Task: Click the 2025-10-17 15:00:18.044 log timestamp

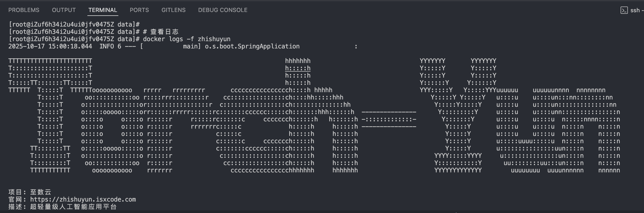Action: (50, 46)
